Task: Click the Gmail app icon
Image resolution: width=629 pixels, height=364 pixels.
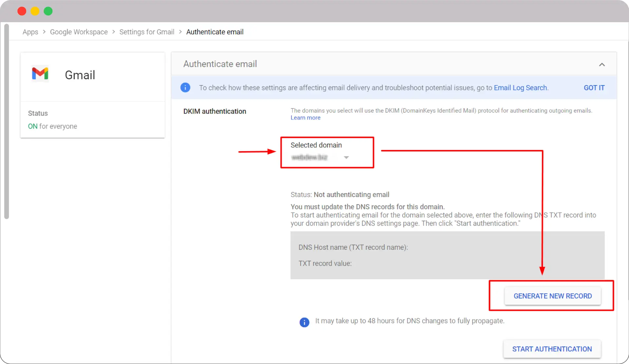Action: [40, 74]
